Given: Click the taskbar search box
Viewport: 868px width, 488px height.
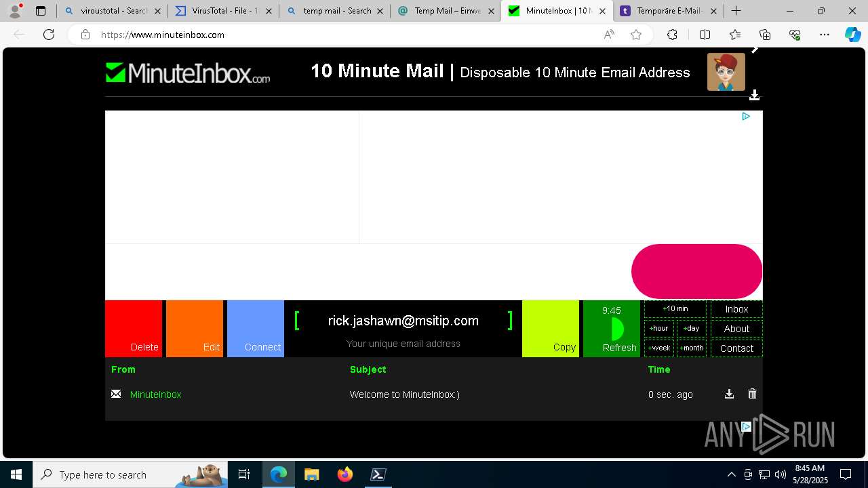Looking at the screenshot, I should tap(130, 474).
